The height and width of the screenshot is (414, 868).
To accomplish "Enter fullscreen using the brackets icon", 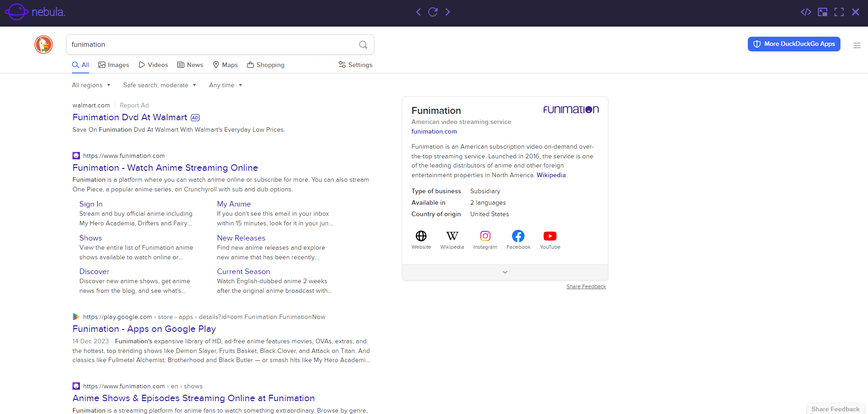I will [x=839, y=12].
